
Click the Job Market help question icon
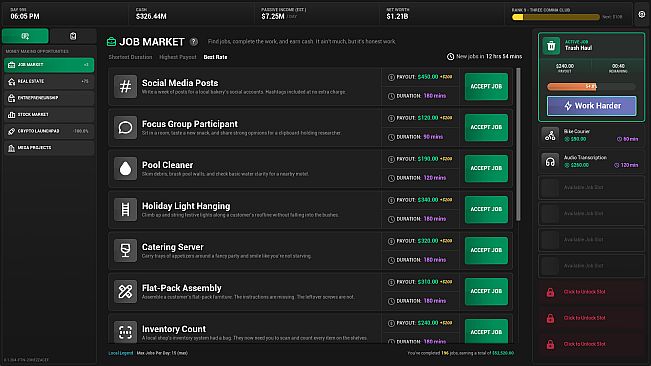coord(194,41)
